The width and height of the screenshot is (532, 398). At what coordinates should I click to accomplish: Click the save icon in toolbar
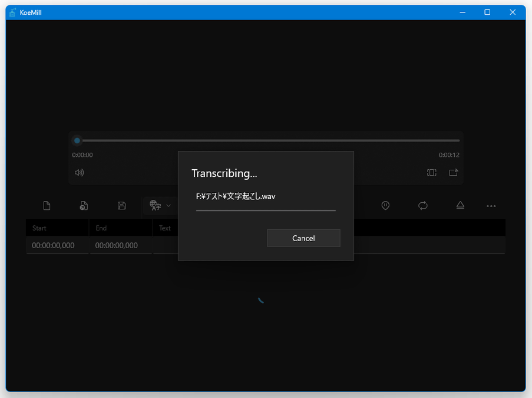[121, 206]
